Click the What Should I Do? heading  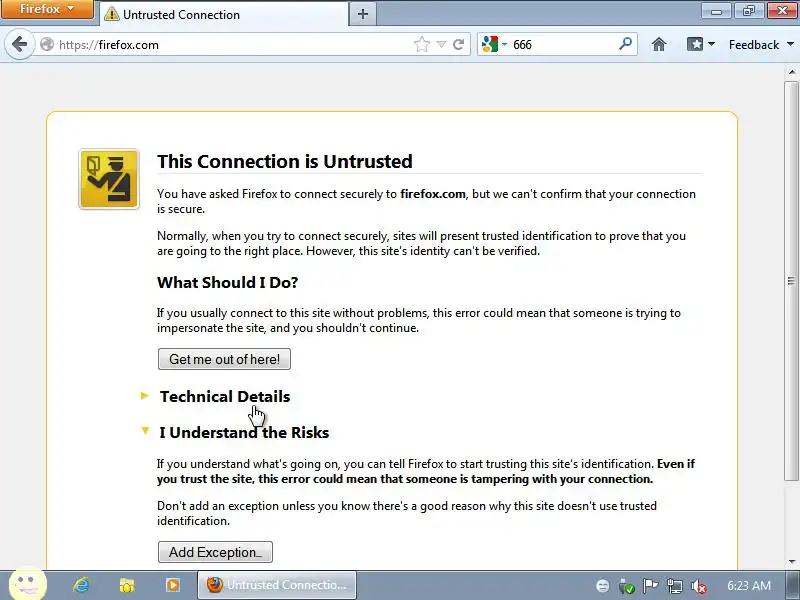pyautogui.click(x=228, y=282)
